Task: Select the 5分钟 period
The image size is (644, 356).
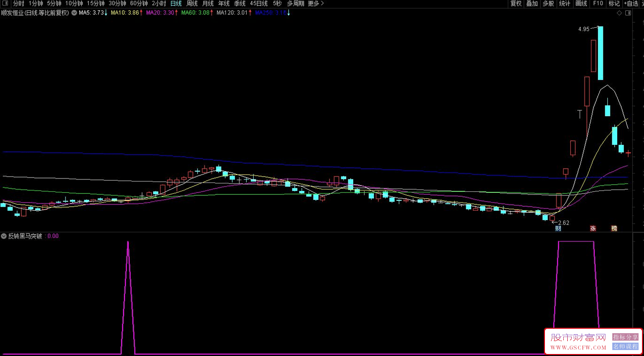Action: (54, 3)
